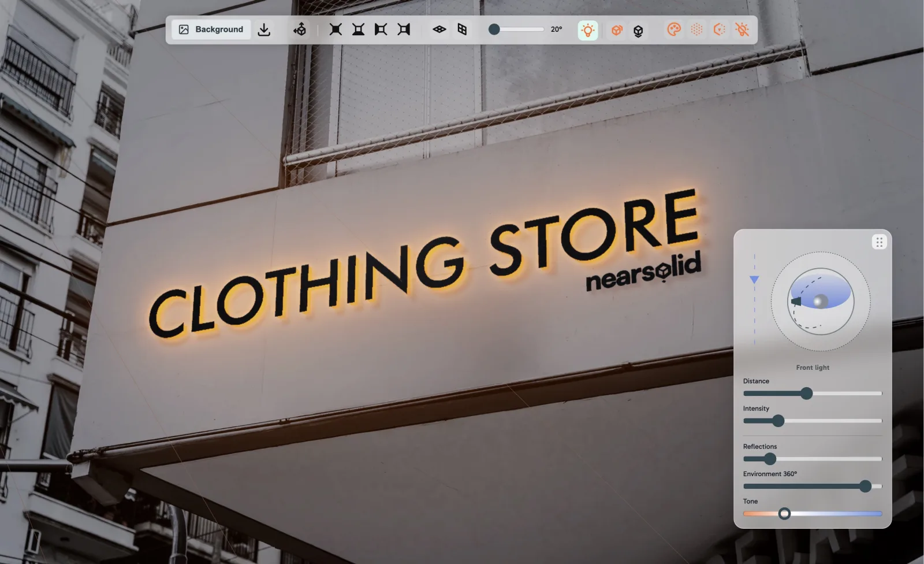924x564 pixels.
Task: Click the Tone color slider handle
Action: pos(784,513)
